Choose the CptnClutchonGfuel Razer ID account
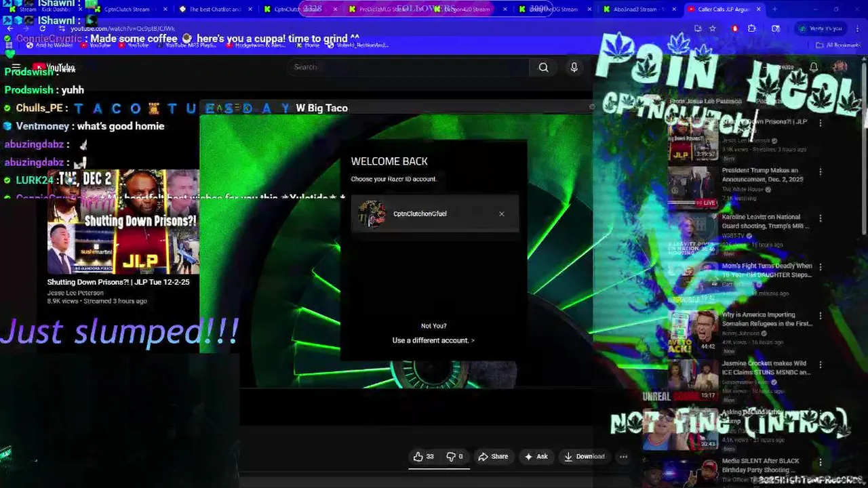Screen dimensions: 868x488 (435, 213)
